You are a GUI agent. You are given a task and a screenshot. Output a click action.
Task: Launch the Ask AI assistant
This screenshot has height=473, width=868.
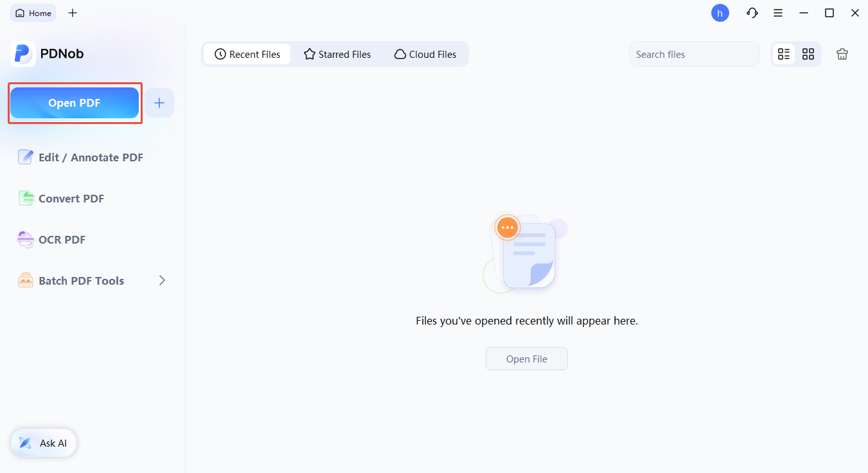pos(44,443)
